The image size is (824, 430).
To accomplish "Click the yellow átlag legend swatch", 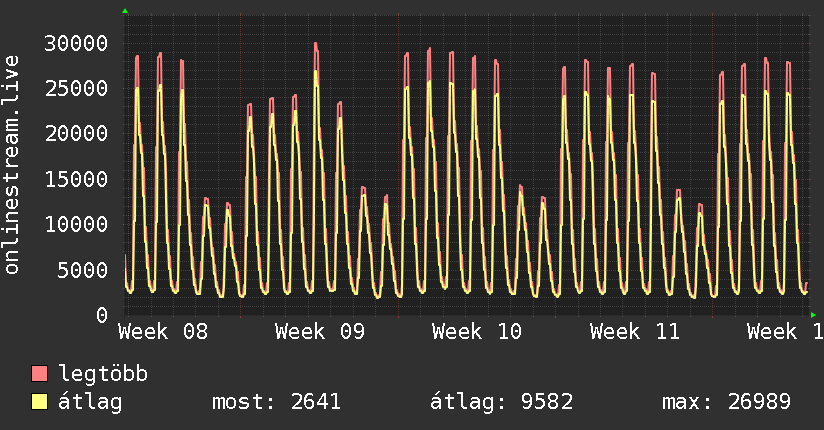I will coord(39,402).
